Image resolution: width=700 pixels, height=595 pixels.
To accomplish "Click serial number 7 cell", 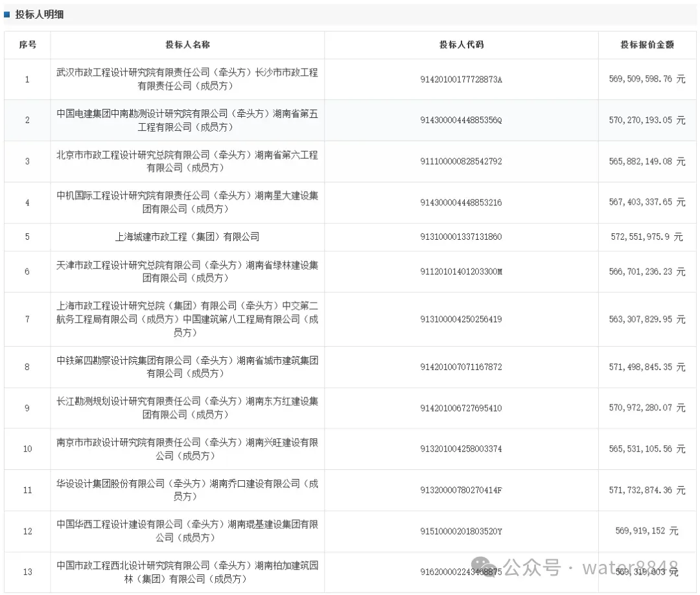I will [27, 319].
